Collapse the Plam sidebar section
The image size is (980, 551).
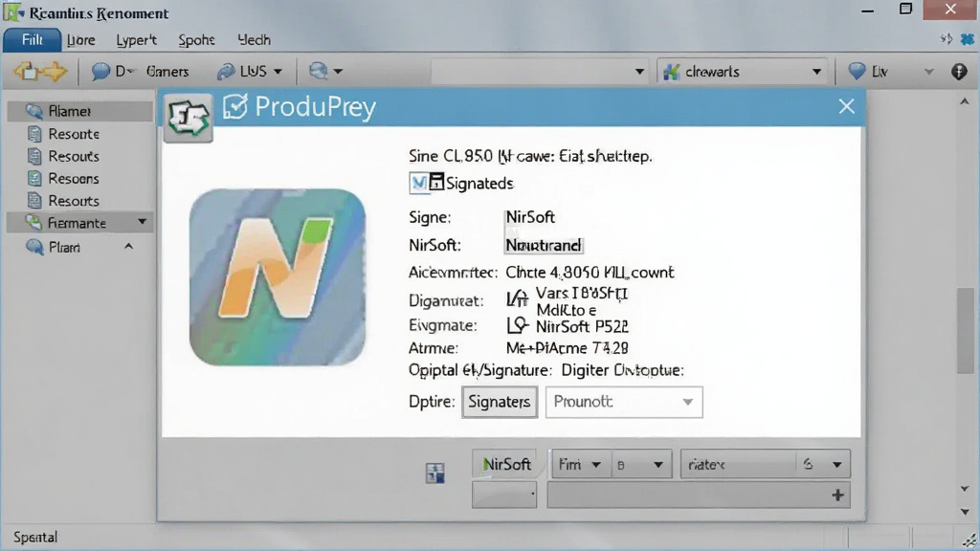pyautogui.click(x=129, y=247)
